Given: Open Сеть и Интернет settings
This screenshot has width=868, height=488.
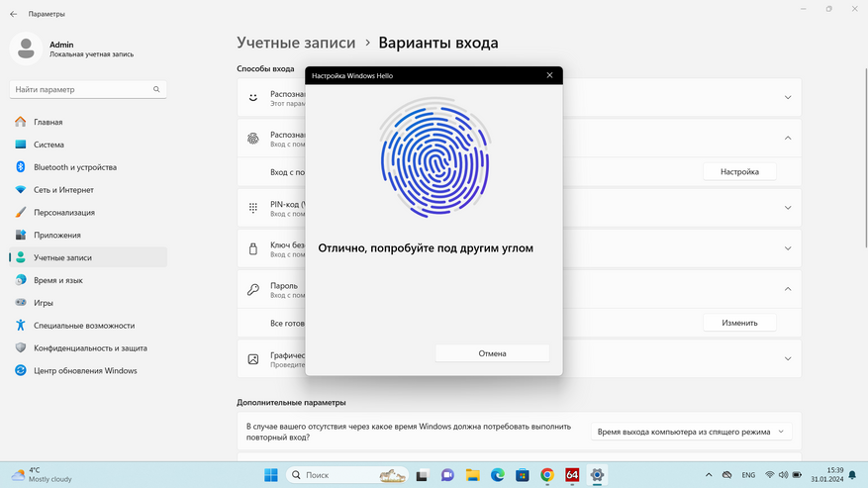Looking at the screenshot, I should [x=63, y=190].
